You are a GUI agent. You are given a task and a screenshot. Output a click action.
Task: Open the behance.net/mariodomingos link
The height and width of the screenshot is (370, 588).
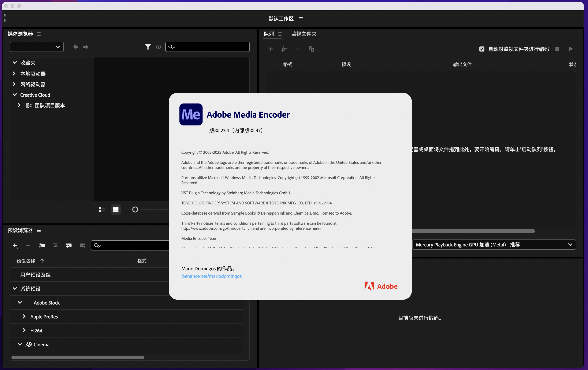(x=212, y=276)
